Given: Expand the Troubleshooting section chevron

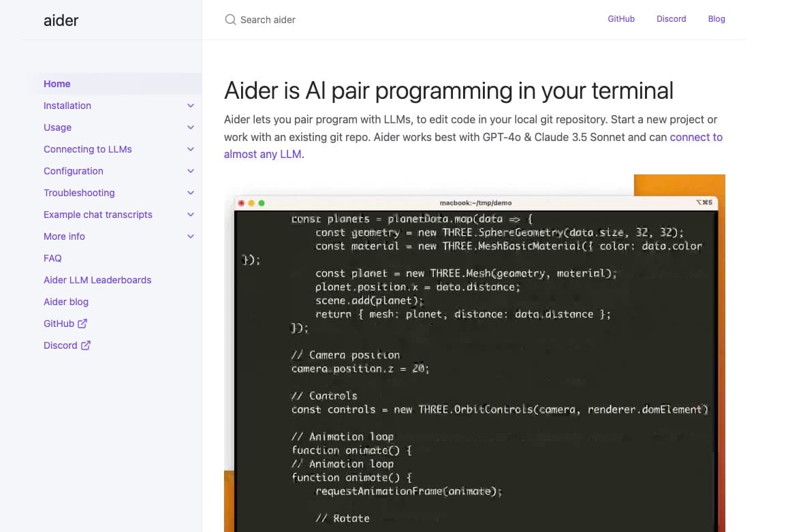Looking at the screenshot, I should pos(191,193).
